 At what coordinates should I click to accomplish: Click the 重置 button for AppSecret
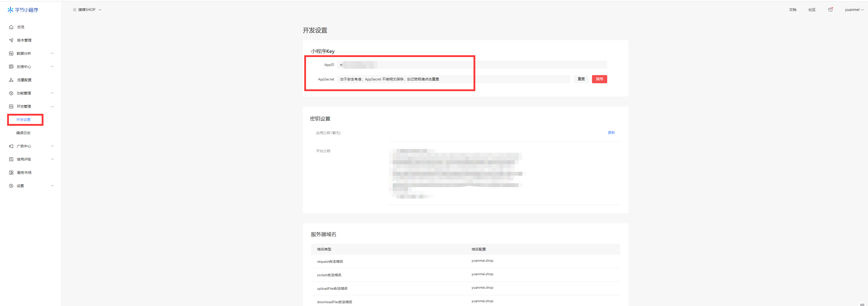(581, 79)
